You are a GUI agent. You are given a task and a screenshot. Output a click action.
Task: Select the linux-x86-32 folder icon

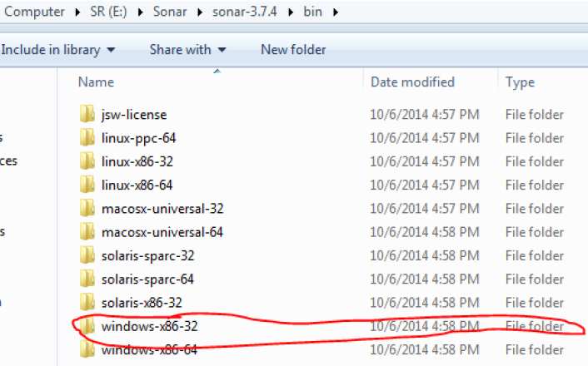[x=87, y=161]
